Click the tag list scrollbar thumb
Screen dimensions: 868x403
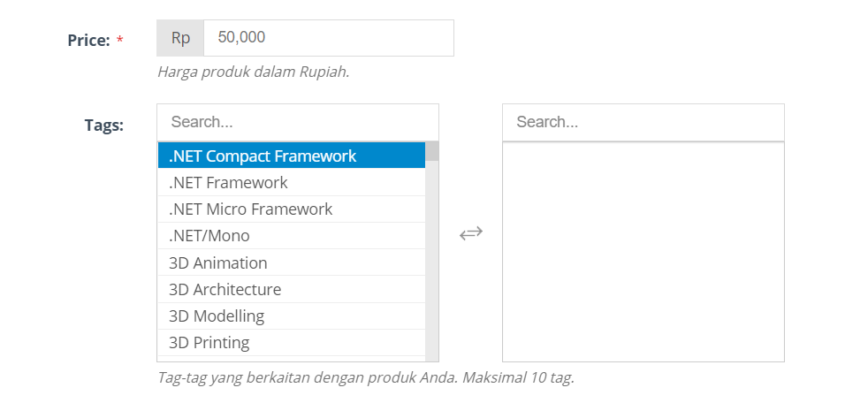pos(431,151)
